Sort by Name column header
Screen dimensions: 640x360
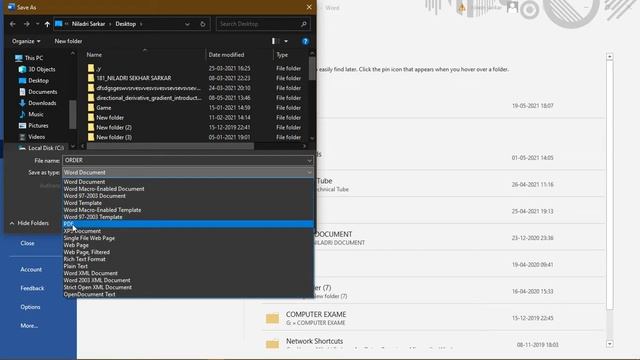[94, 55]
